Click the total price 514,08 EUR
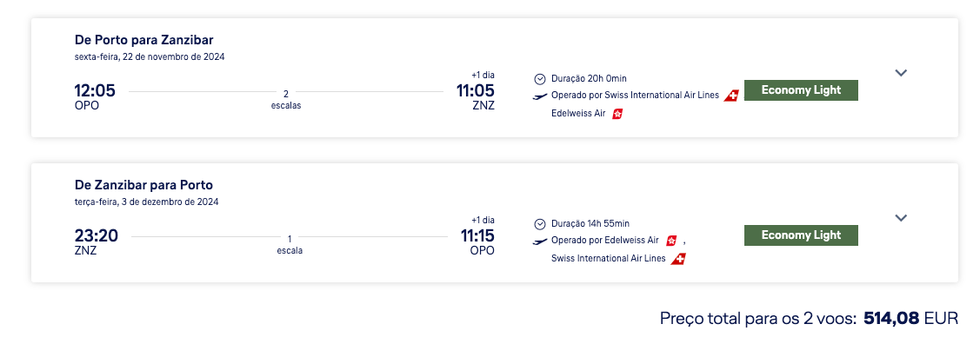Viewport: 980px width, 344px height. click(910, 319)
